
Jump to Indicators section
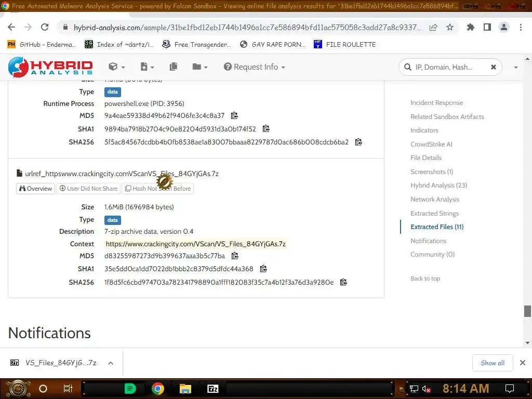tap(424, 130)
